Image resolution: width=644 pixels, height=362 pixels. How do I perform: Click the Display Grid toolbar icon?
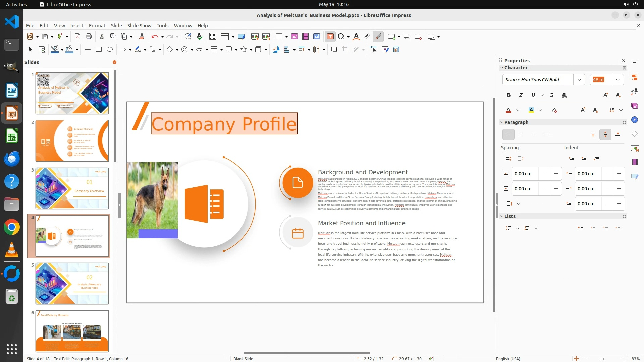pyautogui.click(x=212, y=37)
